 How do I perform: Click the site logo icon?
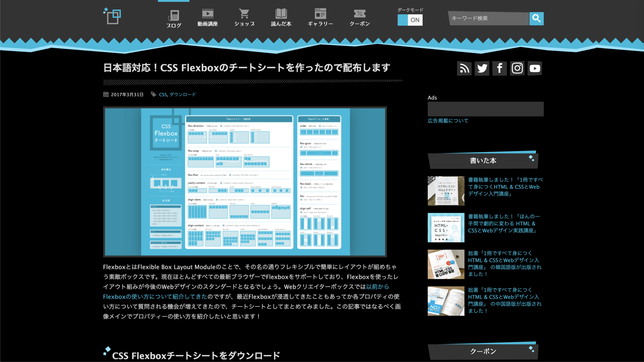click(112, 16)
